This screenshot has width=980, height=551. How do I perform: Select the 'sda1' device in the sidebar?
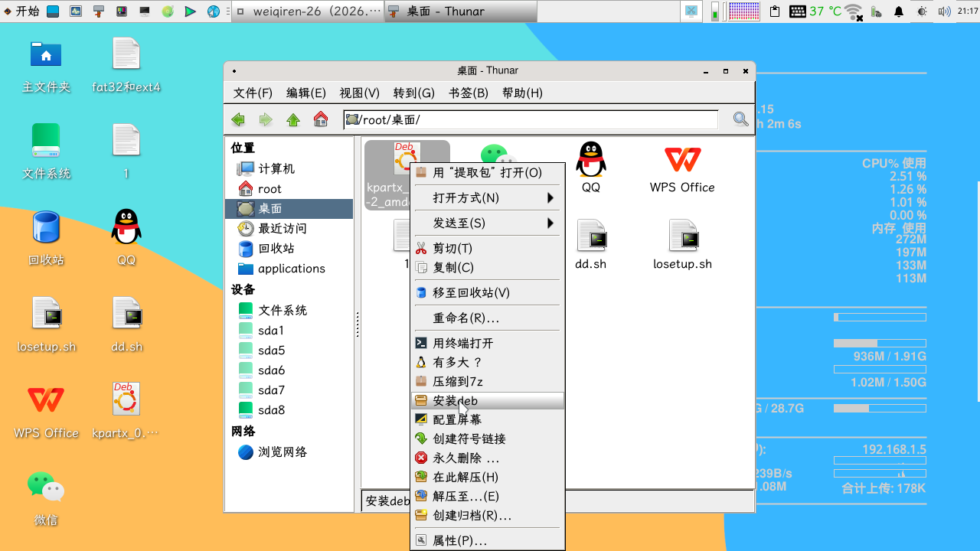pos(289,330)
